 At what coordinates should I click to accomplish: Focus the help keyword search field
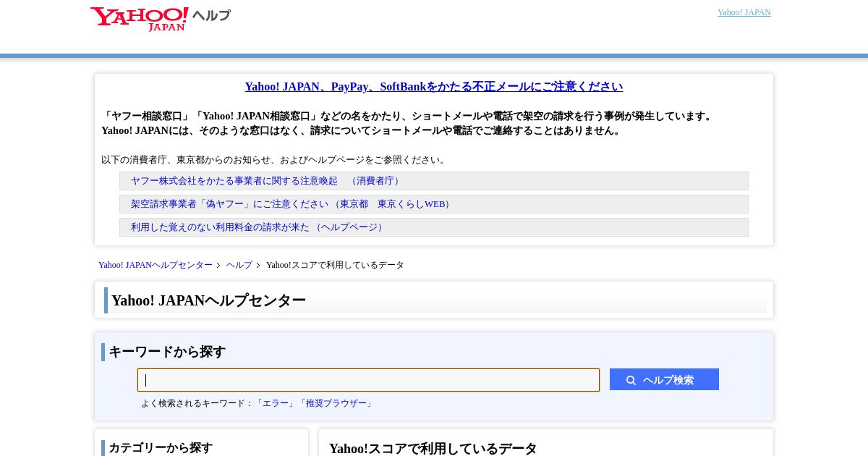[x=368, y=380]
